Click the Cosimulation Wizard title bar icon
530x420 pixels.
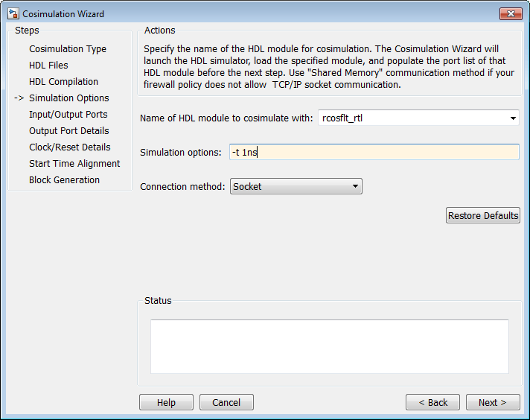pyautogui.click(x=13, y=13)
